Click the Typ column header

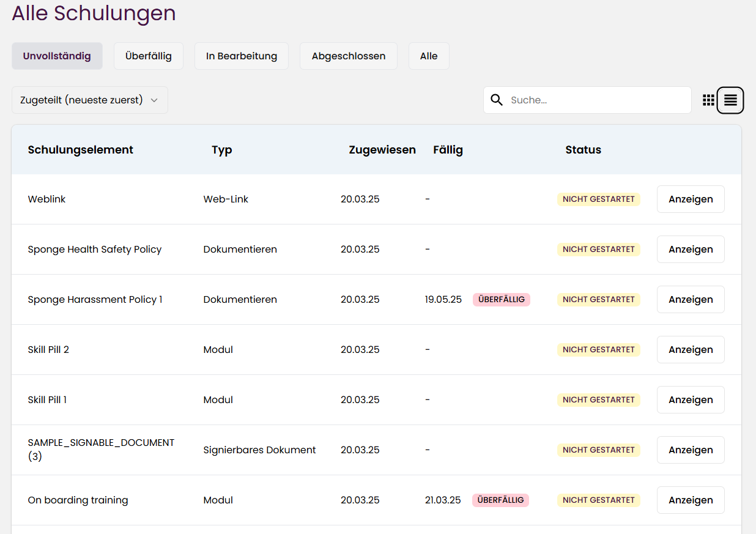[x=222, y=150]
